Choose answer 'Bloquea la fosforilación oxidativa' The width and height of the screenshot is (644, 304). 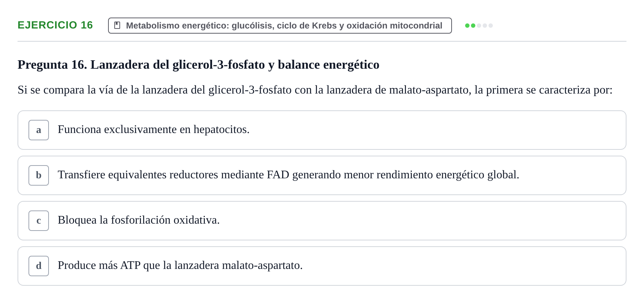tap(139, 220)
